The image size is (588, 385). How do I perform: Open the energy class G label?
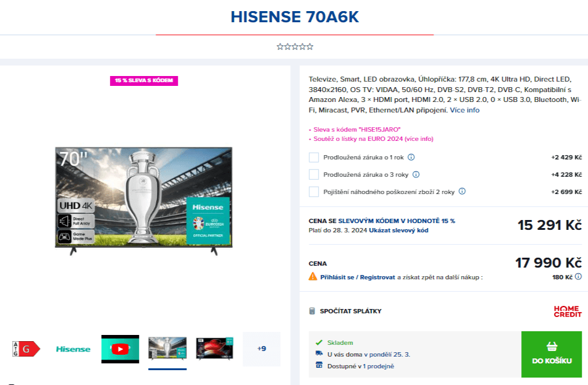[x=26, y=349]
